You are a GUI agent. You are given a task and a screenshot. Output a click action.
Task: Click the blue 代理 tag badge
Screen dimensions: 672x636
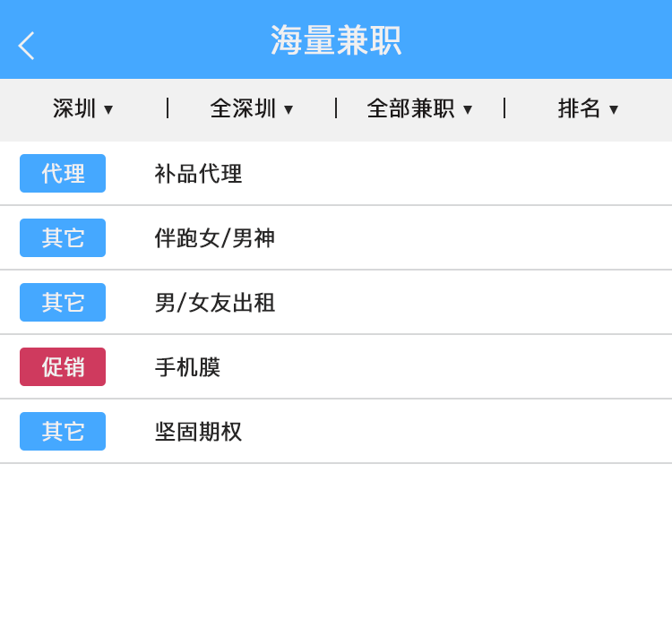click(x=63, y=174)
